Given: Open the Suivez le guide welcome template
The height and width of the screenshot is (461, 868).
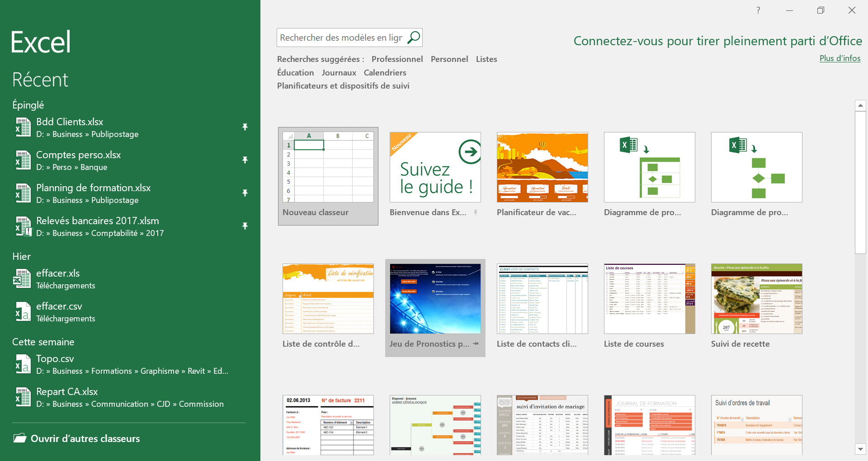Looking at the screenshot, I should point(435,167).
